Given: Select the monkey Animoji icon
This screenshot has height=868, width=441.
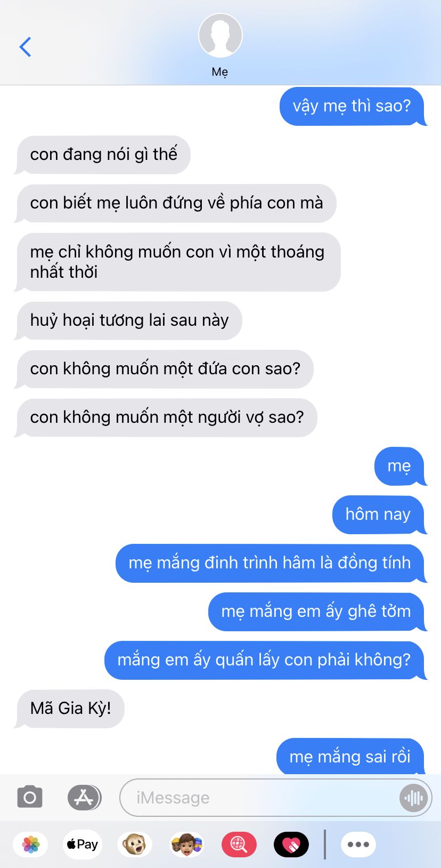Looking at the screenshot, I should pyautogui.click(x=135, y=845).
